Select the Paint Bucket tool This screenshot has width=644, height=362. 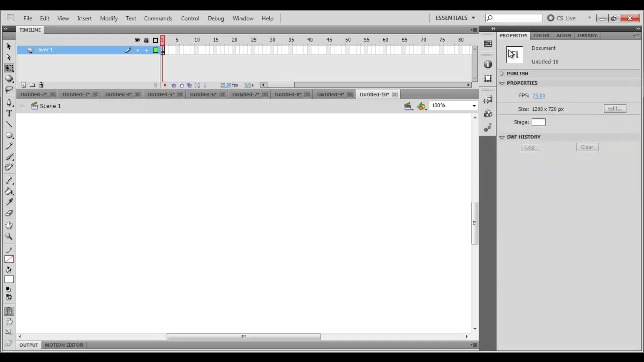pos(9,191)
